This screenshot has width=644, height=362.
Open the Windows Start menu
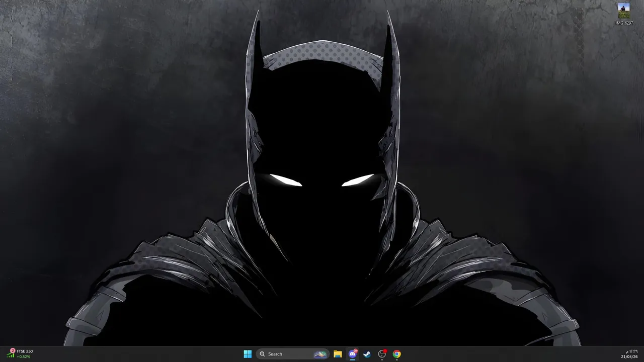[248, 354]
